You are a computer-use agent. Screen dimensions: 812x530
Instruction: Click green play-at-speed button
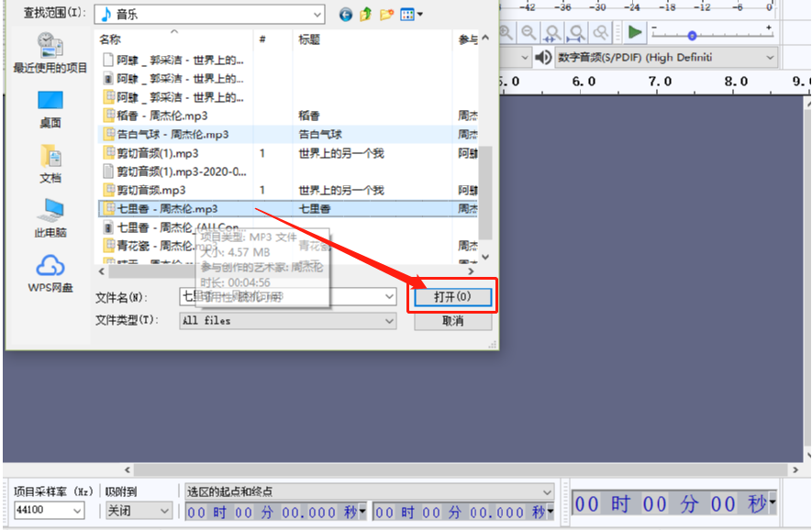pyautogui.click(x=634, y=33)
